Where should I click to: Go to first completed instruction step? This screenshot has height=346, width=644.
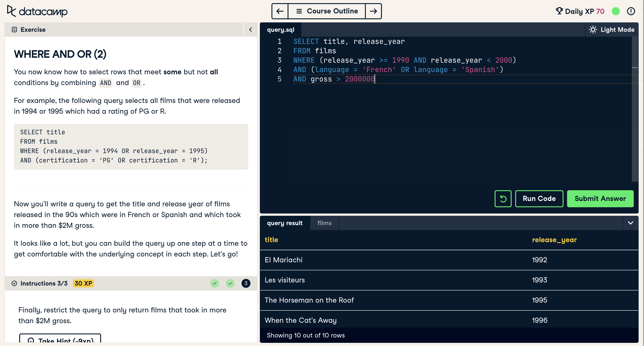(x=214, y=284)
